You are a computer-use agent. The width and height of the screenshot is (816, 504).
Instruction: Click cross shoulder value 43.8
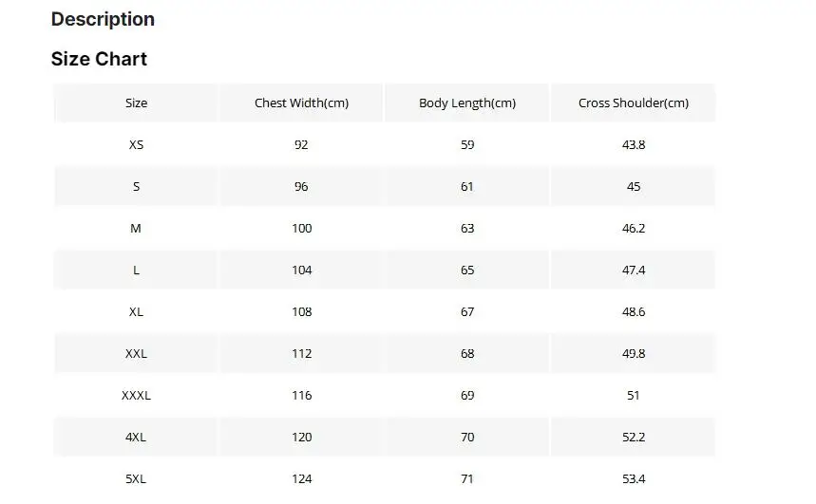point(634,144)
